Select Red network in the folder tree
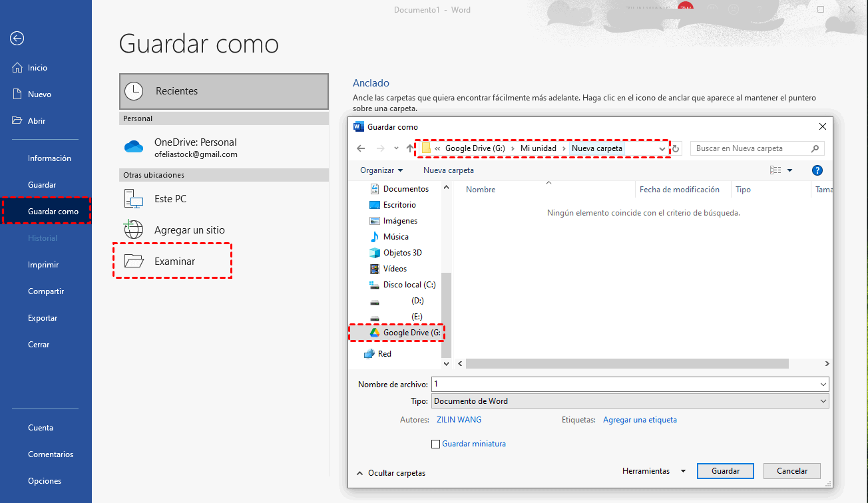 (x=378, y=354)
